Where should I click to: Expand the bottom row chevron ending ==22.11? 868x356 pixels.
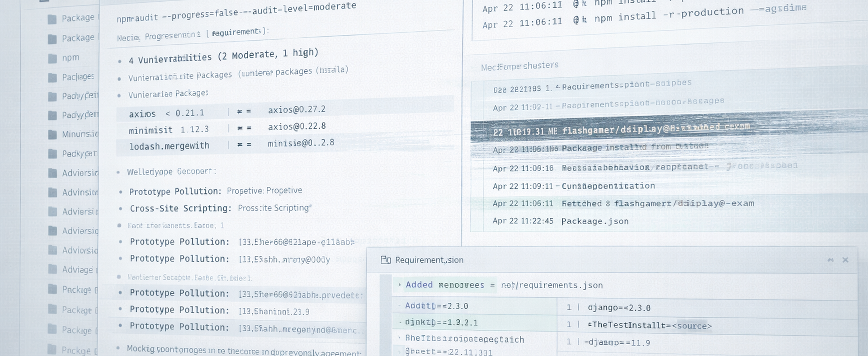400,351
